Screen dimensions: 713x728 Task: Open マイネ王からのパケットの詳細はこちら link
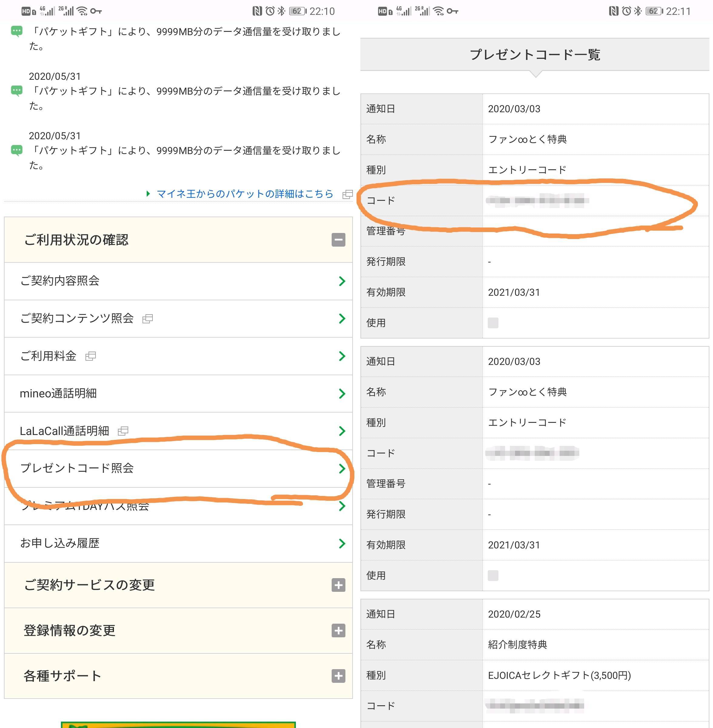click(245, 194)
